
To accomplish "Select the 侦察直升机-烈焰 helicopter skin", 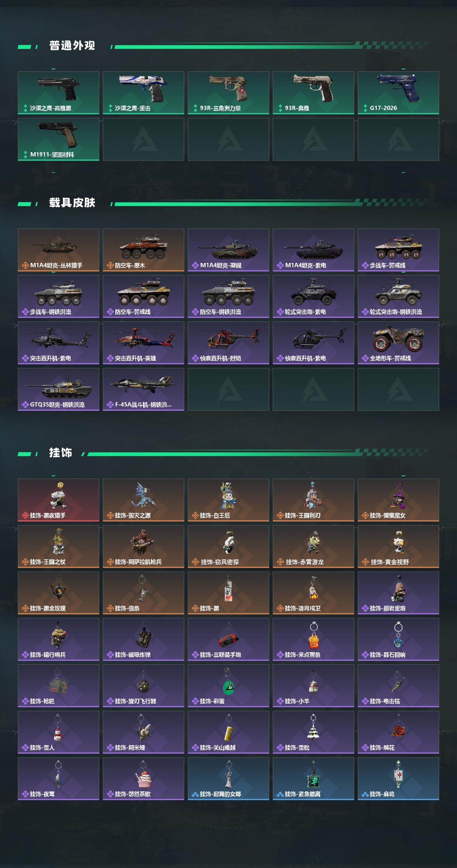I will [228, 343].
